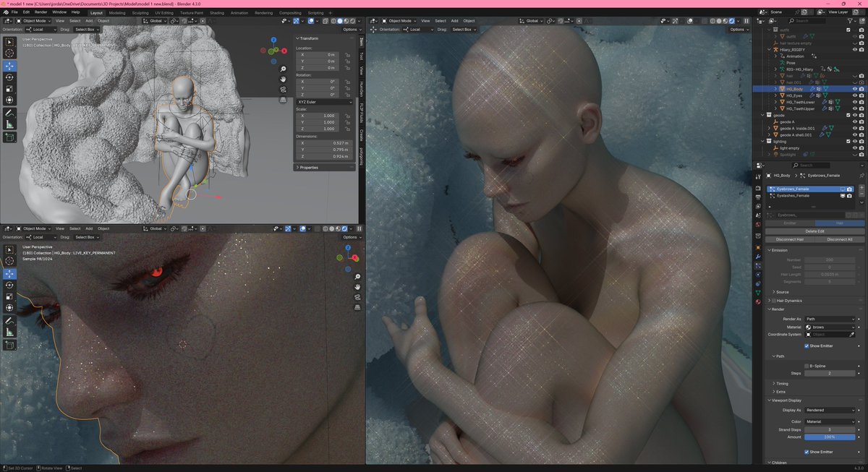868x472 pixels.
Task: Open the File menu
Action: click(14, 12)
